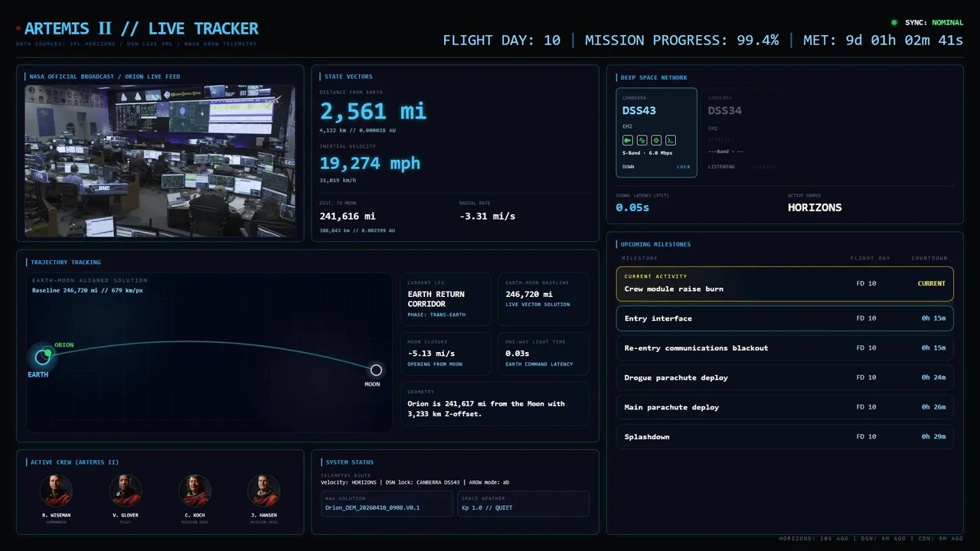Viewport: 980px width, 551px height.
Task: Select the Splashdown milestone row
Action: (x=785, y=437)
